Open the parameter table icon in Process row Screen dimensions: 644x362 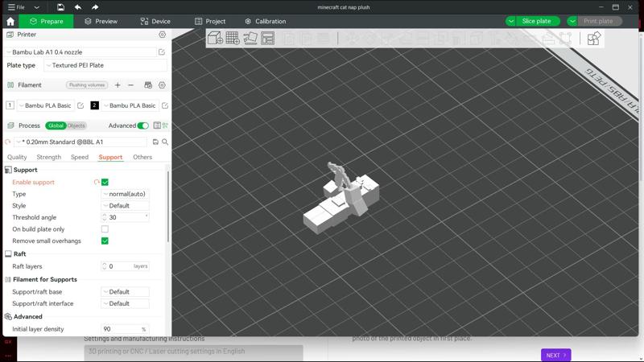157,125
